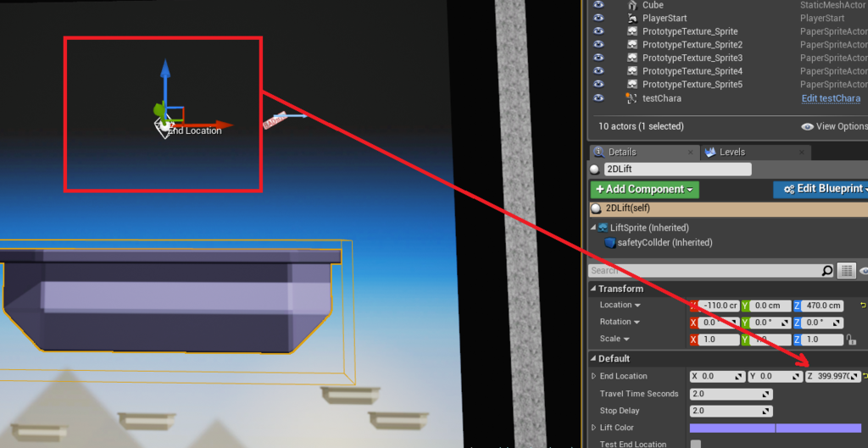Enable the Test End Location checkbox
This screenshot has width=868, height=448.
point(696,444)
